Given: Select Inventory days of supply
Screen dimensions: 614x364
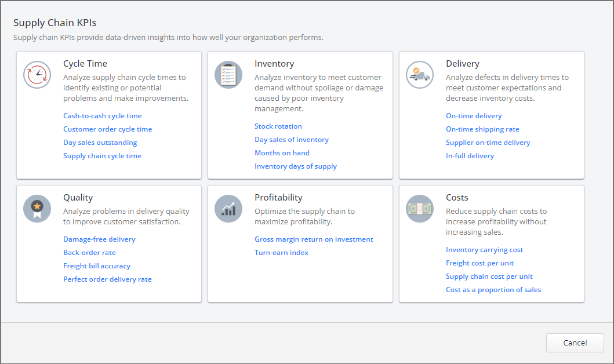Looking at the screenshot, I should [x=296, y=166].
